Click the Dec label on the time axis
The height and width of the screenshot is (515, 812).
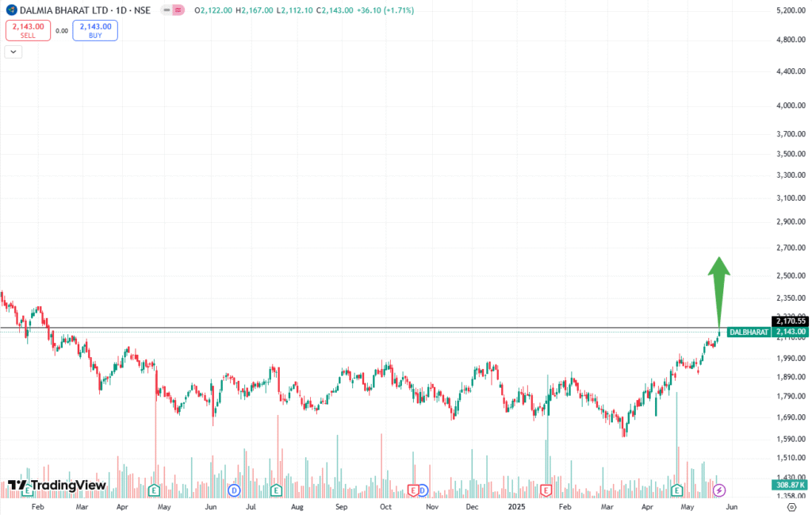point(472,507)
